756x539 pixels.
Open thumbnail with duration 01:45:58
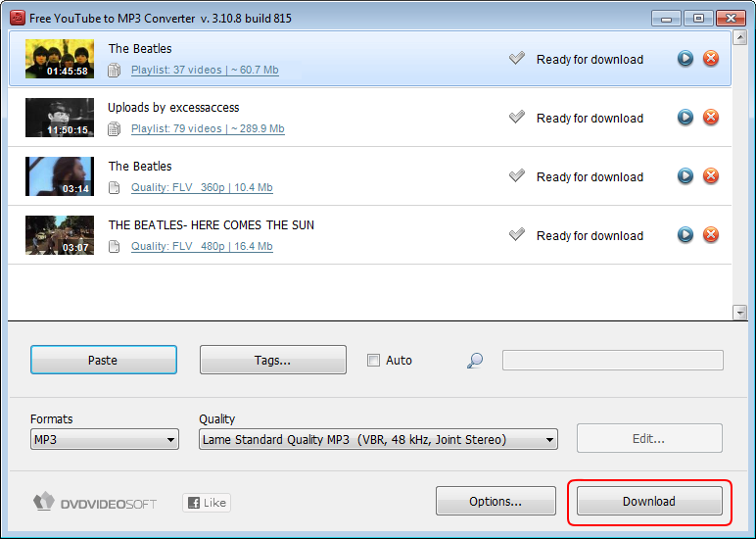[60, 59]
